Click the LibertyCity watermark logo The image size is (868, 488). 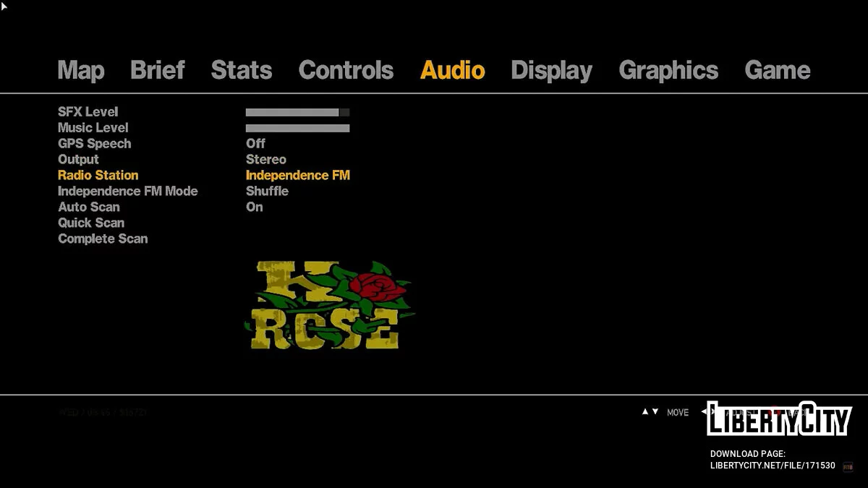coord(778,419)
